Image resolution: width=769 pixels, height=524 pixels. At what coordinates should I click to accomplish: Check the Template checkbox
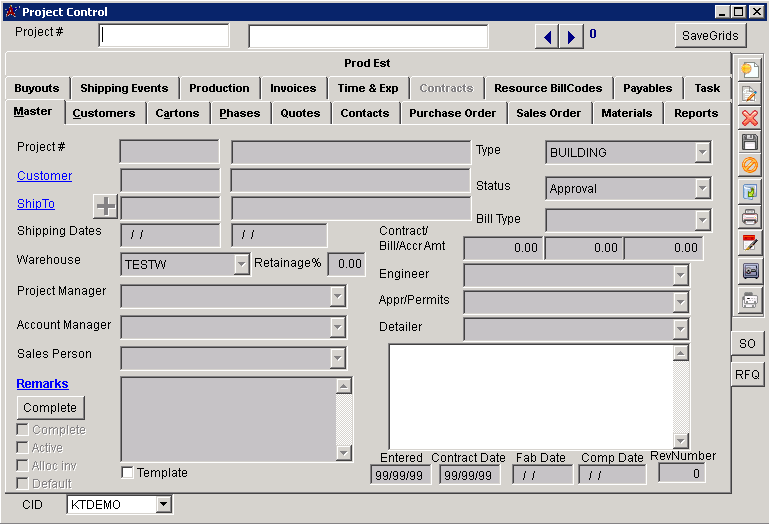click(x=127, y=472)
